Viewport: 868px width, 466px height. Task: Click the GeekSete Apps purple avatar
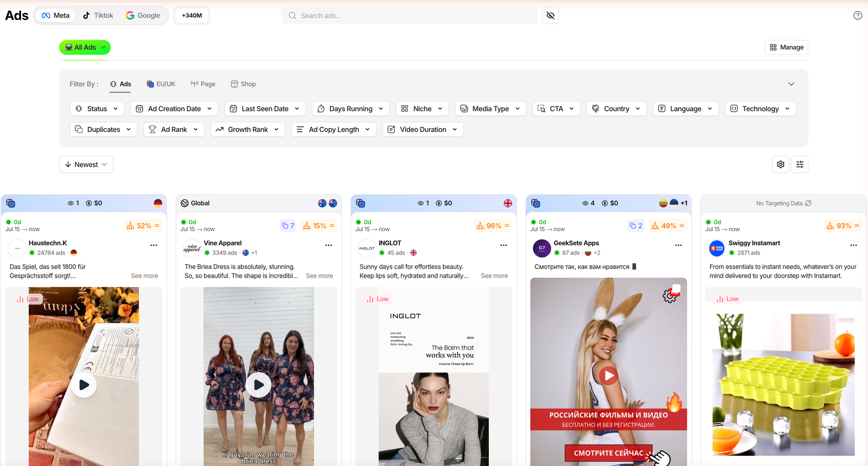[542, 248]
